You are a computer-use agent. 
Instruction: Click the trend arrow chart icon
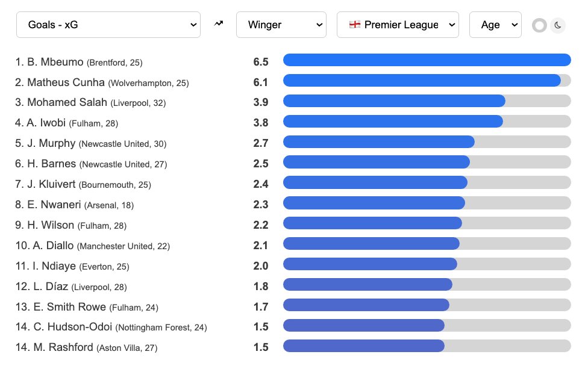tap(219, 24)
